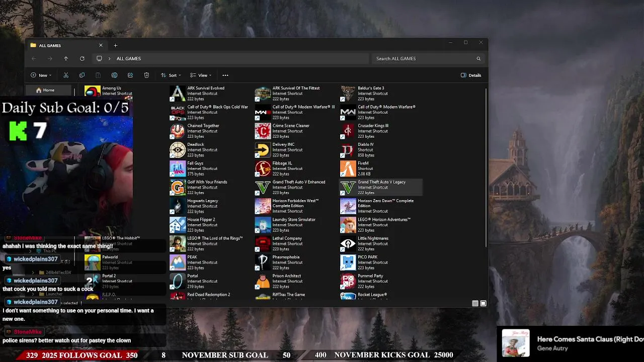The width and height of the screenshot is (644, 362).
Task: Switch to details list view layout
Action: (475, 304)
